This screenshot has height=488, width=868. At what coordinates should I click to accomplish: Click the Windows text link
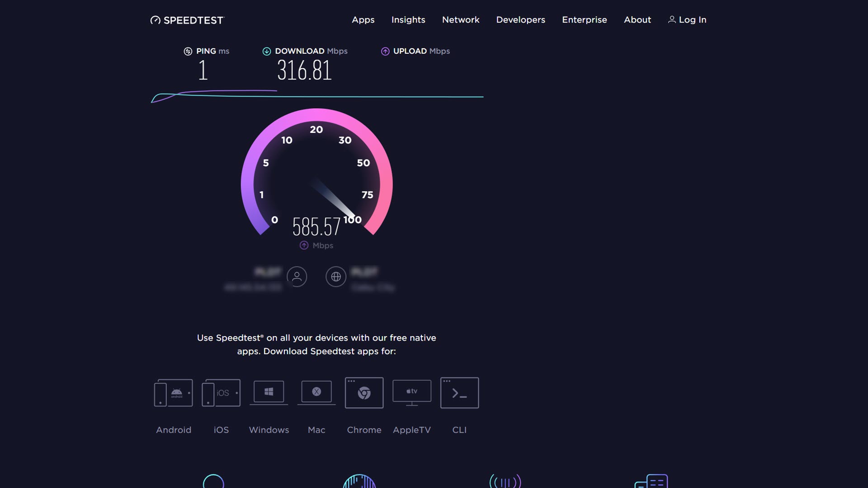269,430
